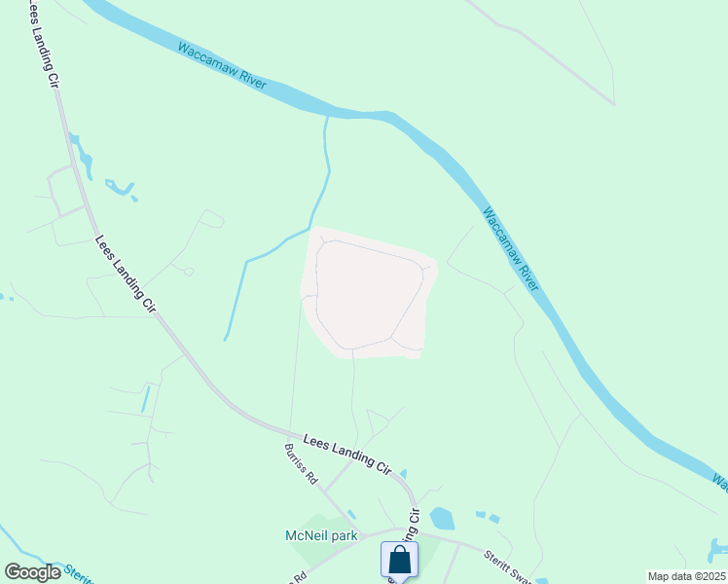Click the eastern Waccamaw River label

pos(511,249)
